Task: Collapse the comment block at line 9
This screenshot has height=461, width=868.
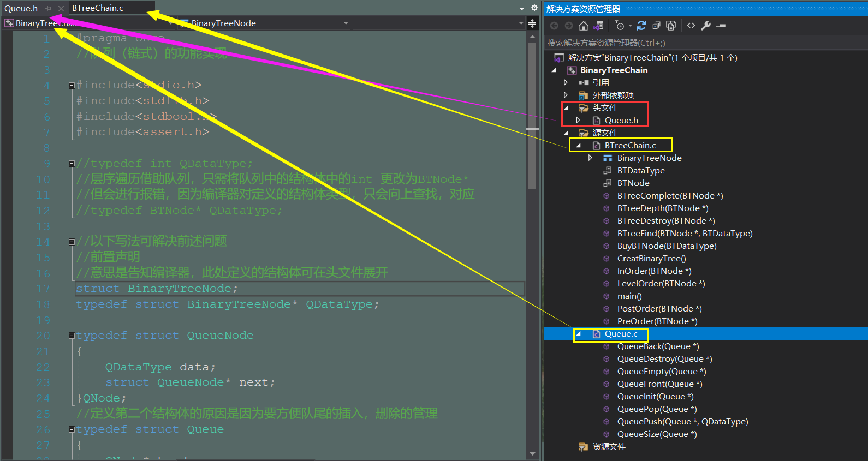Action: tap(72, 163)
